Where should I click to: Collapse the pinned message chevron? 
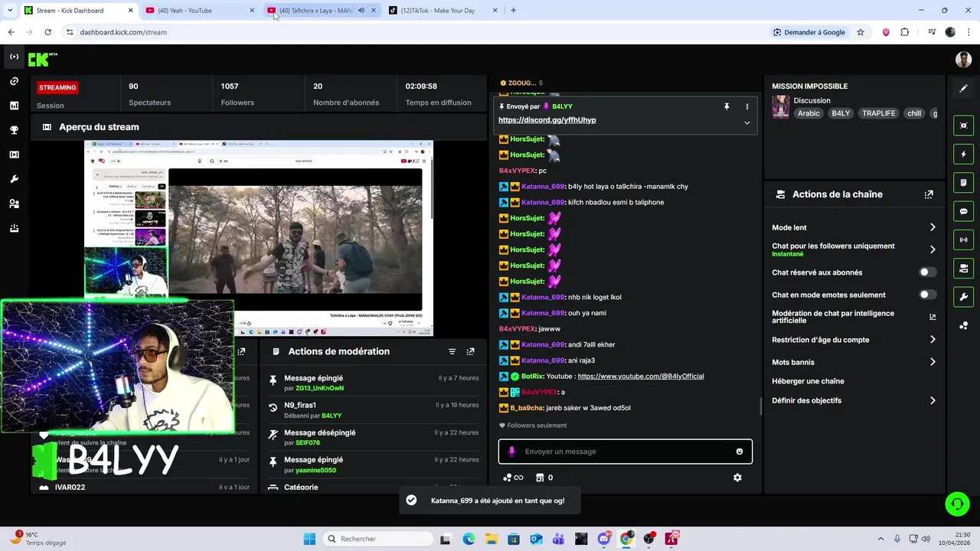(x=747, y=122)
